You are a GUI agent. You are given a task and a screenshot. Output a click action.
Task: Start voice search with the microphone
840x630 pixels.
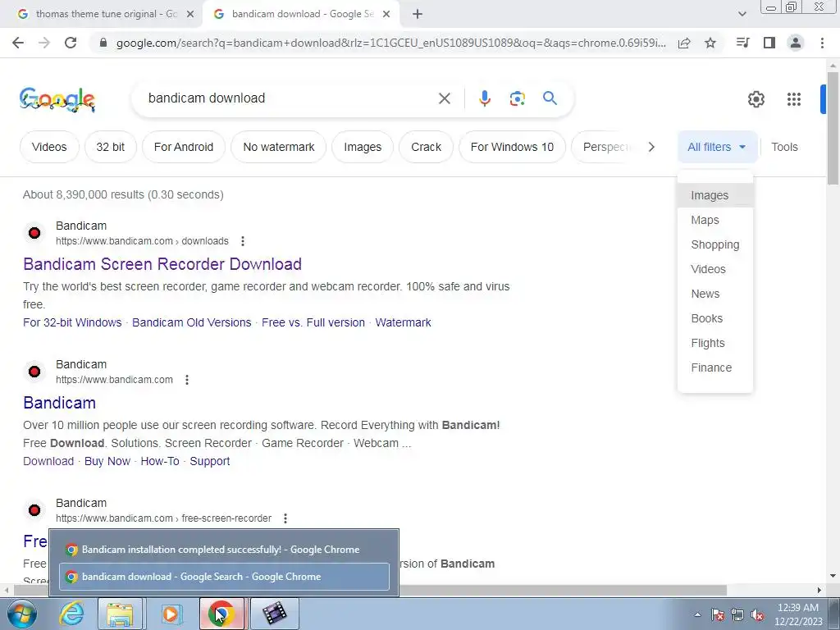(x=484, y=98)
